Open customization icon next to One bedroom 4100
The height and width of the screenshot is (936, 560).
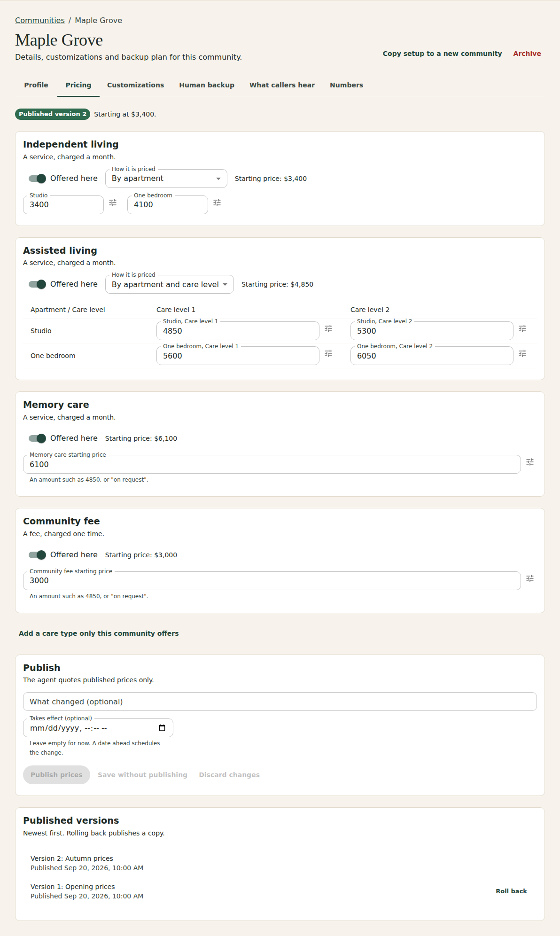point(217,203)
